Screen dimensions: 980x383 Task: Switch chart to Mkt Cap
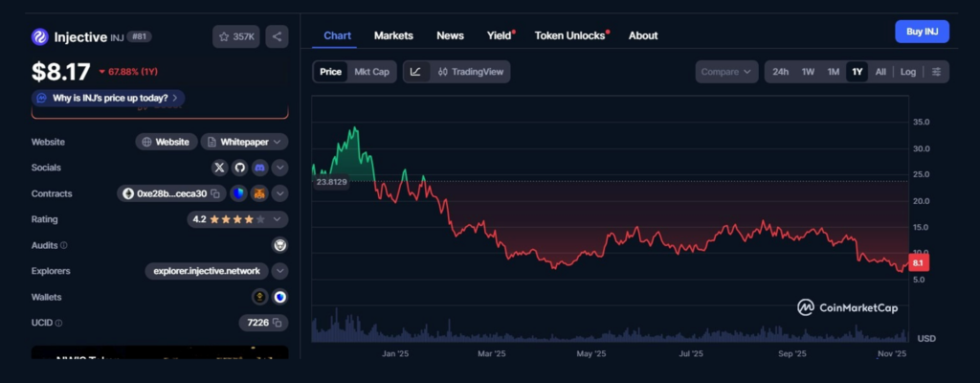(372, 72)
